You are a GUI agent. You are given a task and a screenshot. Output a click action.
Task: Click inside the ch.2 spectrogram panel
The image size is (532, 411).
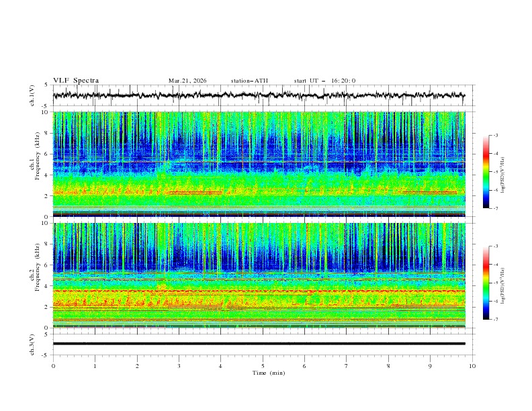point(259,275)
